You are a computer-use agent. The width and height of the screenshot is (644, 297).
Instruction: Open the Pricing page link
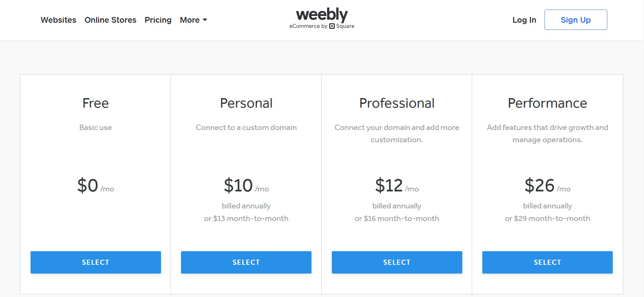(158, 20)
